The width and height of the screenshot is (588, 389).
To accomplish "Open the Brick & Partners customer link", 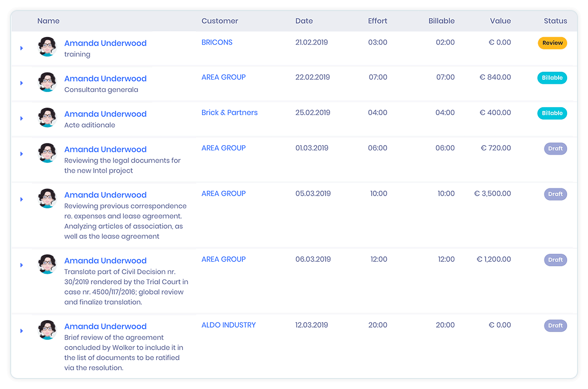I will (x=230, y=112).
